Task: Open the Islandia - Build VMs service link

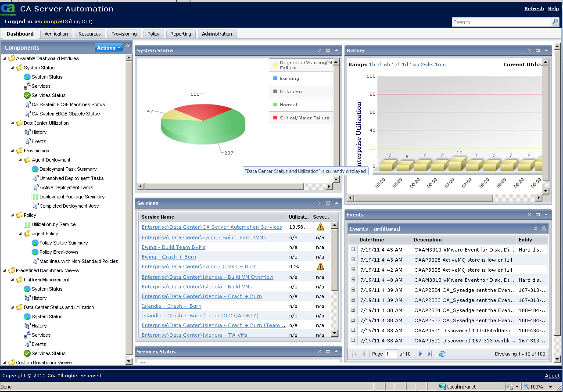Action: (x=197, y=287)
